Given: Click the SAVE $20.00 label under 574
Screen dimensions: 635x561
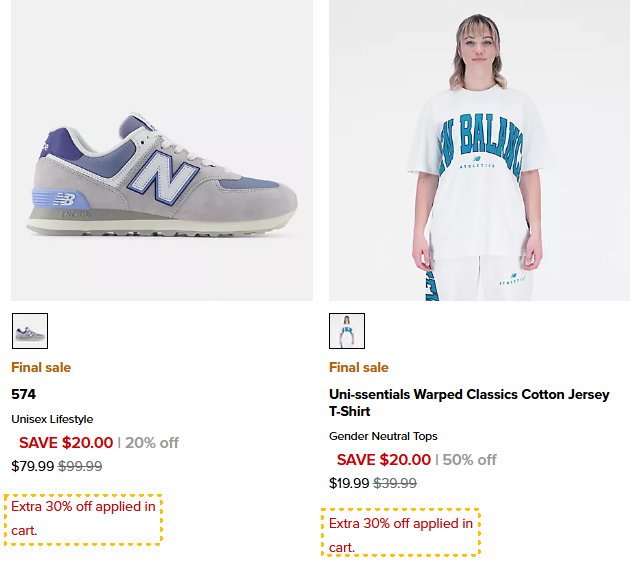Looking at the screenshot, I should coord(66,443).
